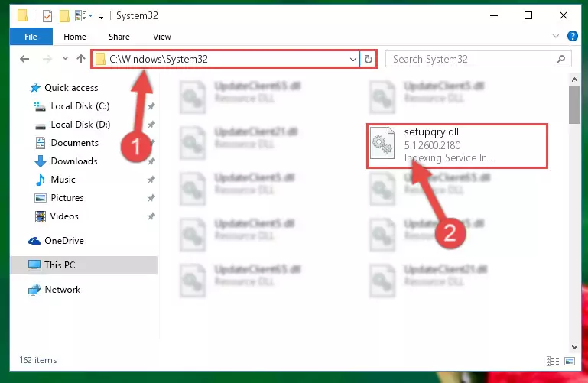Image resolution: width=588 pixels, height=383 pixels.
Task: Click the pin icon next to Local Disk (D:)
Action: pos(151,125)
